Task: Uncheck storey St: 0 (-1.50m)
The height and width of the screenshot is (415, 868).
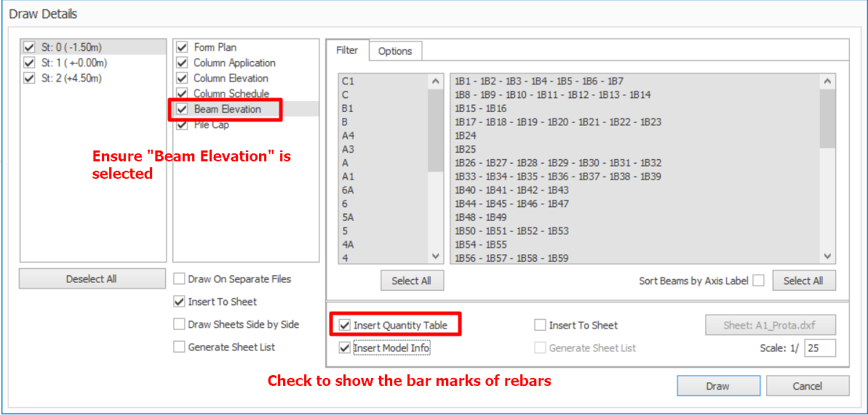Action: (29, 47)
